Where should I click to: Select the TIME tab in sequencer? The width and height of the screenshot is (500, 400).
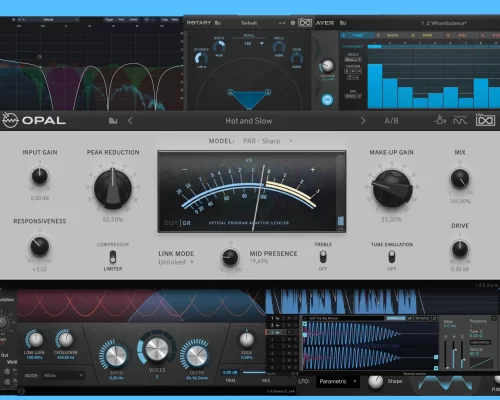357,35
